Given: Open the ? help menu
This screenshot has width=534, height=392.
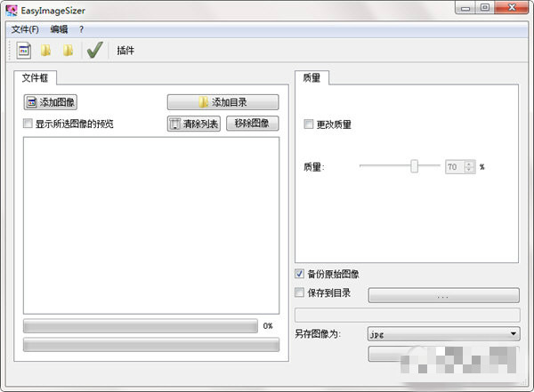Looking at the screenshot, I should [x=81, y=29].
